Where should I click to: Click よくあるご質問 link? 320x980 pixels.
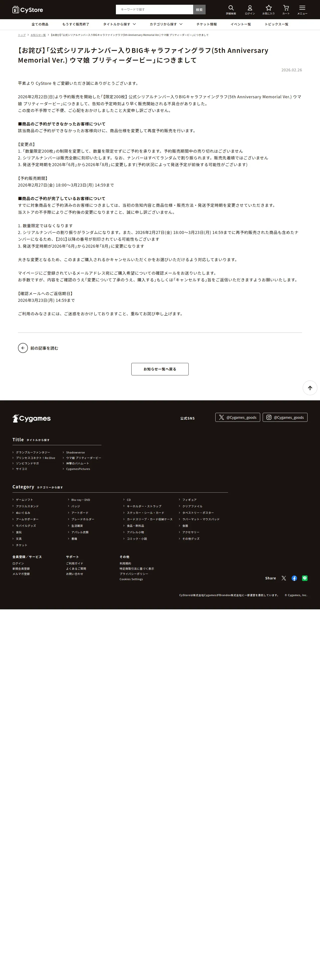point(76,568)
